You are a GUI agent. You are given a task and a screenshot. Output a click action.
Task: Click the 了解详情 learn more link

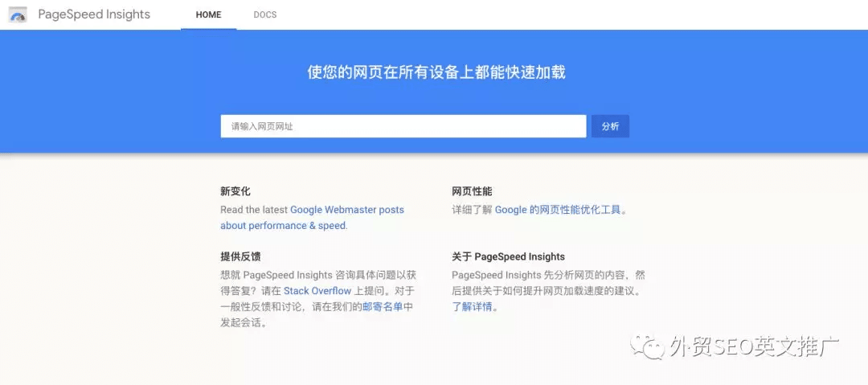pos(472,307)
